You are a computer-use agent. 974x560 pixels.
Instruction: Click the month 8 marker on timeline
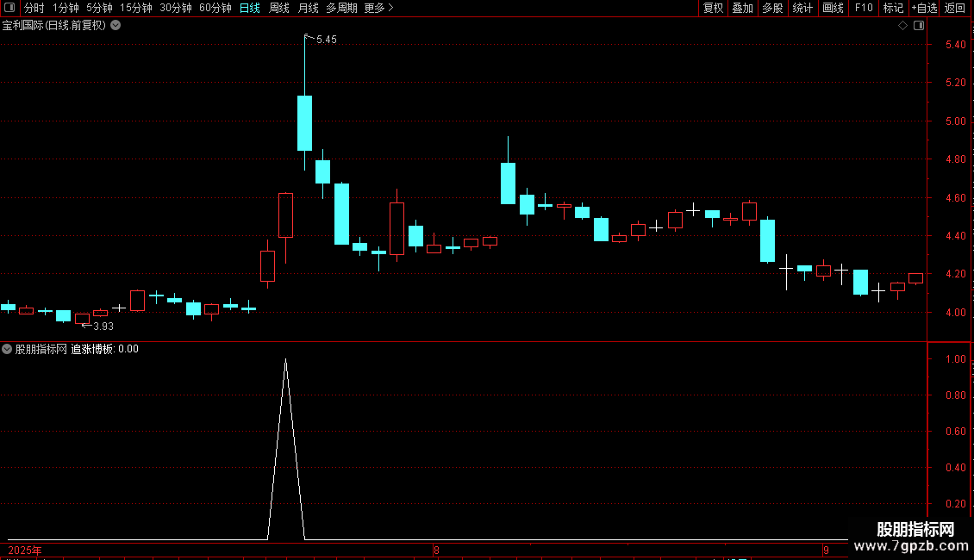coord(436,550)
